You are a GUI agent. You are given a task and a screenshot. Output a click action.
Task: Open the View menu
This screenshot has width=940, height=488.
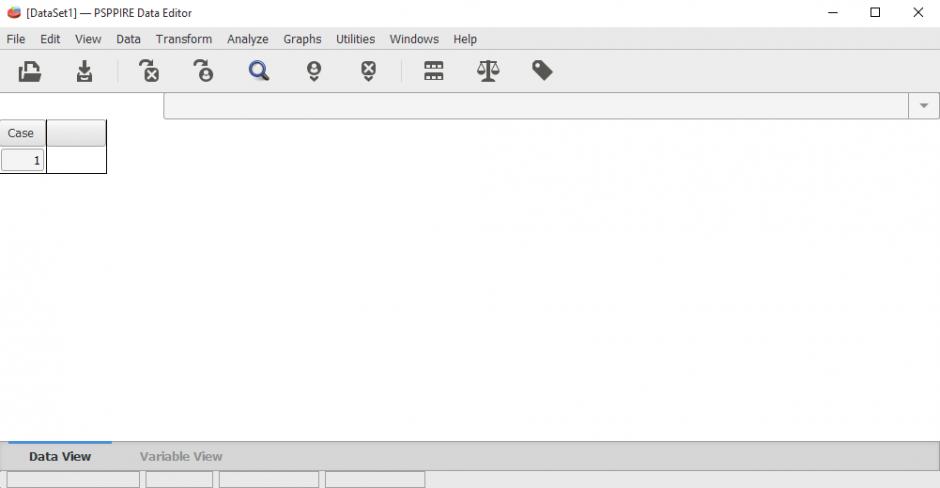click(88, 39)
